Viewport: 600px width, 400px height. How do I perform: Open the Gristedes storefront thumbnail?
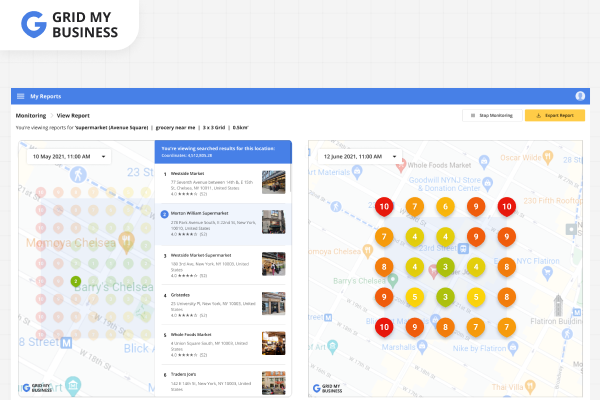coord(274,304)
